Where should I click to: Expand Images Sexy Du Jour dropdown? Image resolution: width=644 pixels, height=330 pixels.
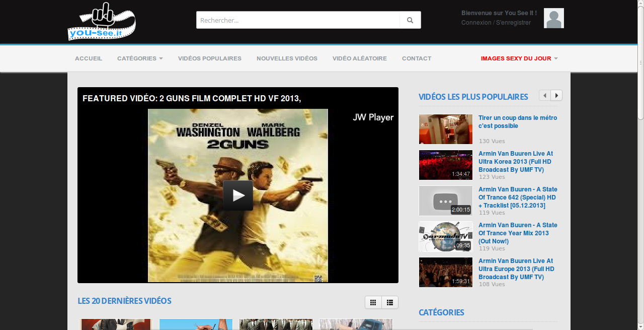pyautogui.click(x=519, y=58)
